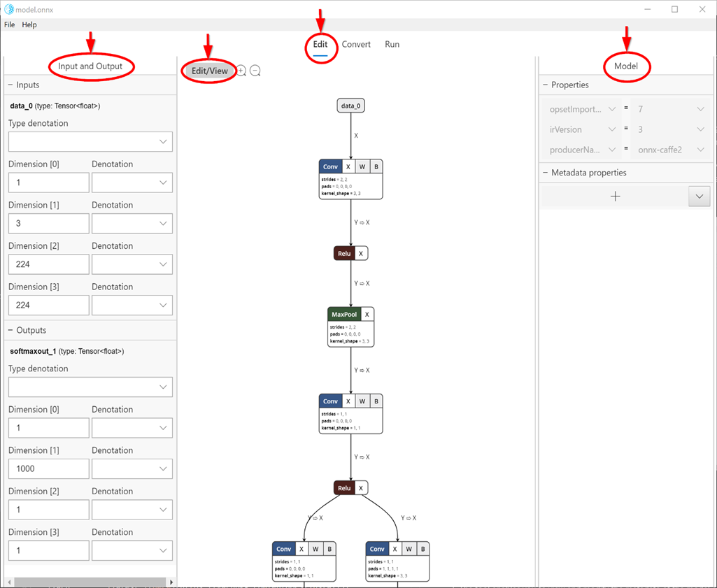Click the plus icon under Metadata properties
This screenshot has width=717, height=588.
tap(615, 196)
